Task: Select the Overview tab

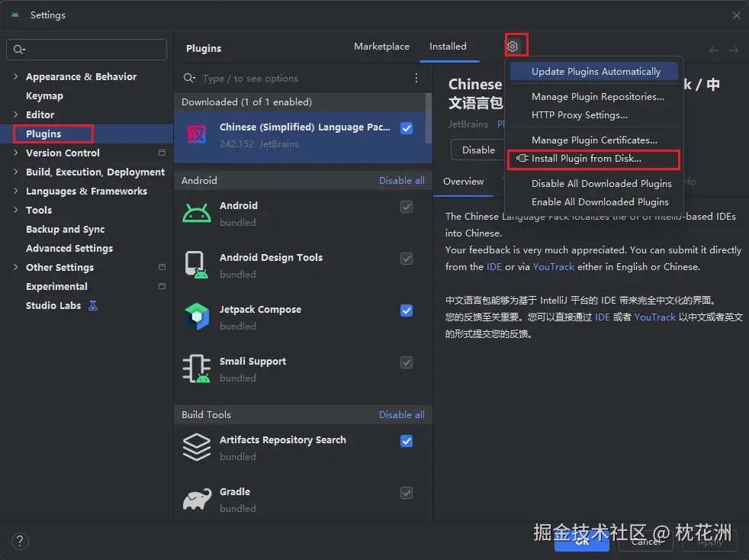Action: tap(463, 182)
